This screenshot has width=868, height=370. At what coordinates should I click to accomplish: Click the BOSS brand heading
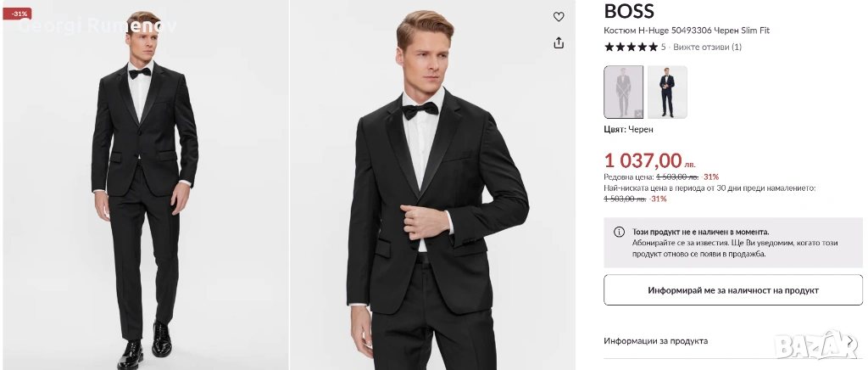(x=629, y=11)
